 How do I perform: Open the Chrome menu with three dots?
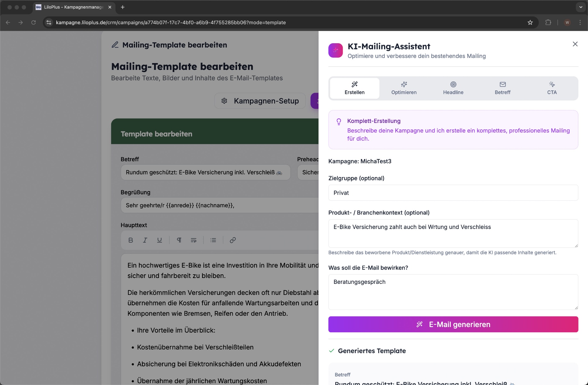(x=580, y=22)
